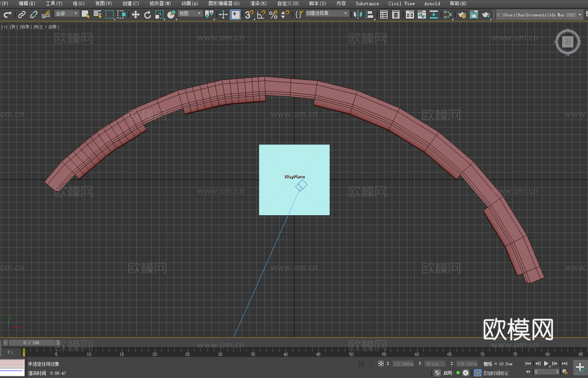The width and height of the screenshot is (588, 378).
Task: Click the Redo arrow icon
Action: (7, 14)
